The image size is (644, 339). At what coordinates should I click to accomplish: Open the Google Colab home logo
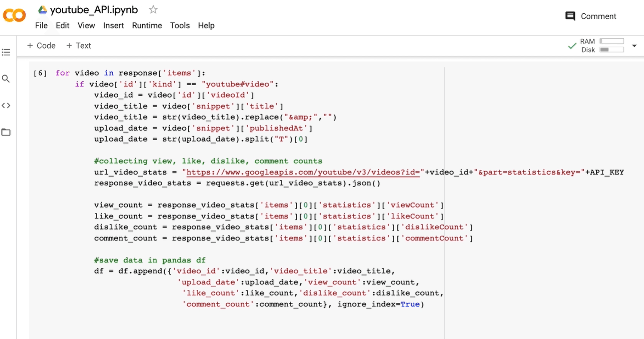pyautogui.click(x=14, y=15)
